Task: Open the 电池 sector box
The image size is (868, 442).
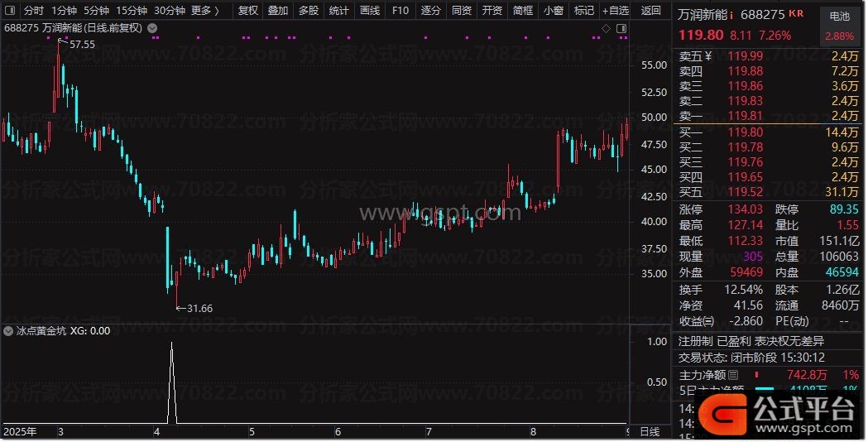Action: pyautogui.click(x=839, y=26)
